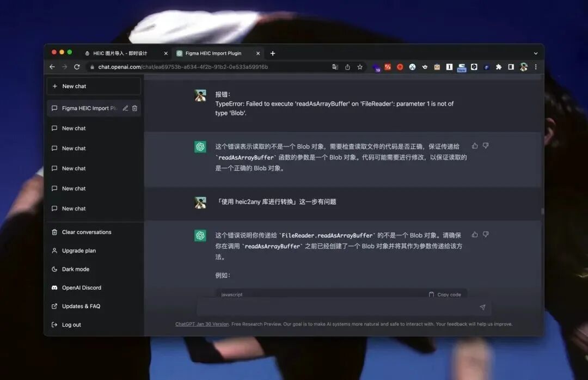Screen dimensions: 588x380
Task: Toggle the browser side panel icon
Action: 511,67
